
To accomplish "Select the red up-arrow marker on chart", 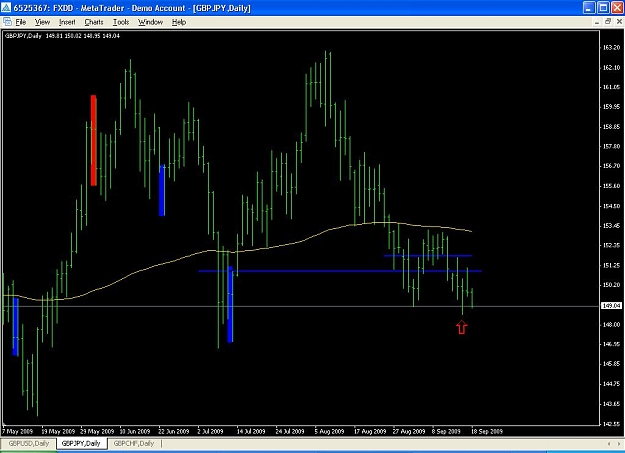I will pos(462,328).
